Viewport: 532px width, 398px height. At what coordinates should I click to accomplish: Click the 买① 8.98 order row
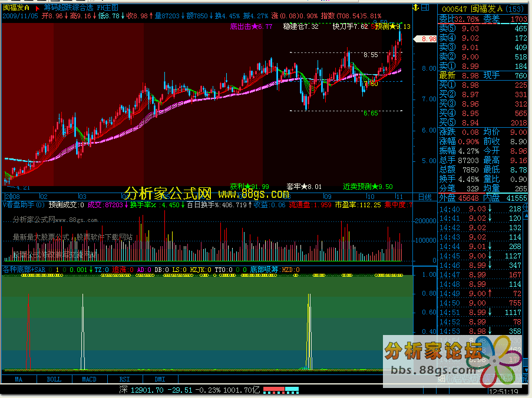tap(483, 85)
